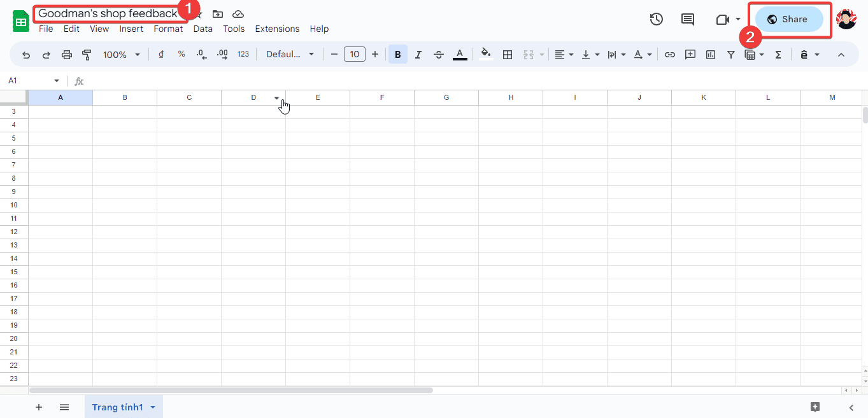Open the Default font family dropdown
This screenshot has width=868, height=418.
coord(290,55)
